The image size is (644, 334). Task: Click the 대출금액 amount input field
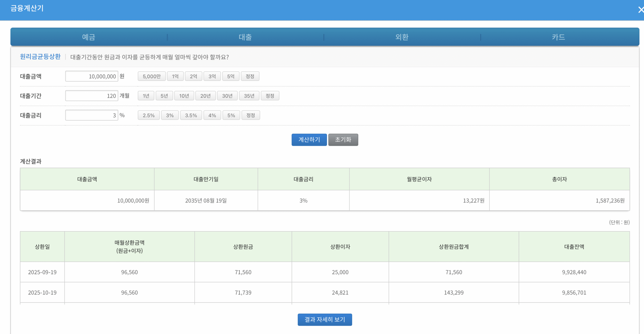click(x=92, y=76)
